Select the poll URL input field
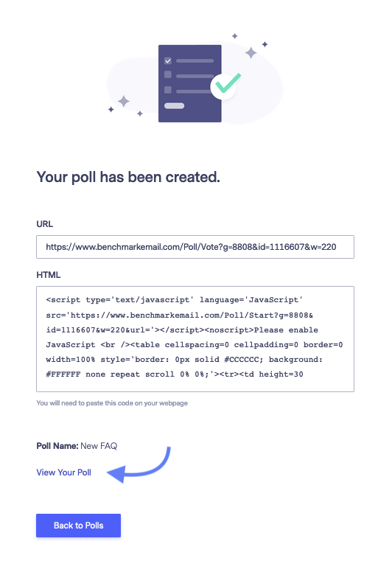Image resolution: width=392 pixels, height=572 pixels. pos(195,247)
